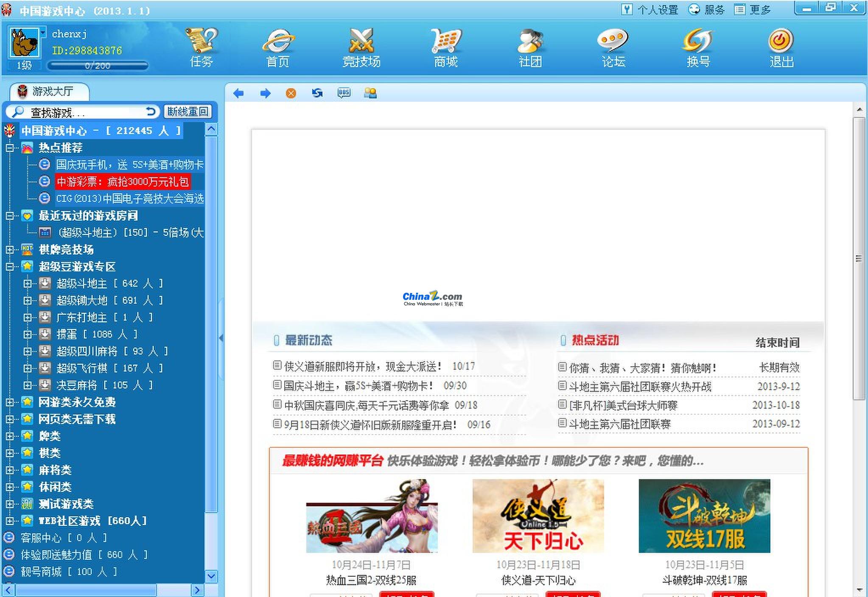Collapse the sidebar with the side arrow
Screen dimensions: 868x597
[x=221, y=338]
